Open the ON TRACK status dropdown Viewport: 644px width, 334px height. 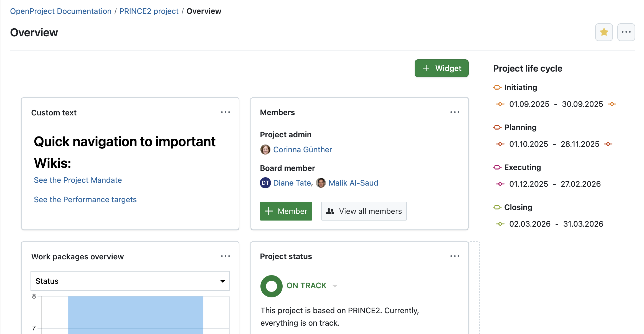[x=334, y=286]
